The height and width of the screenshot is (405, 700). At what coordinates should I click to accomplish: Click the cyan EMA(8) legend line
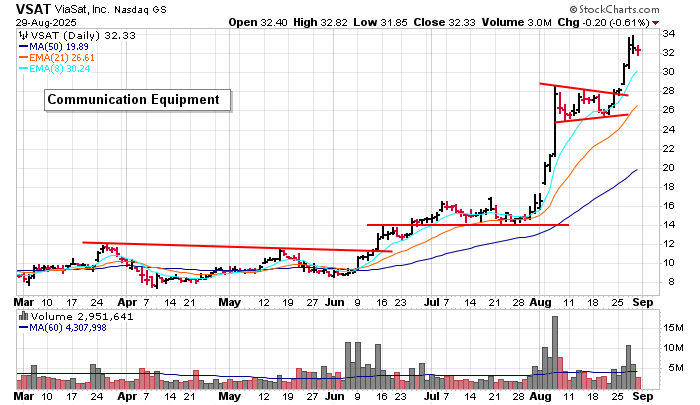tap(23, 69)
